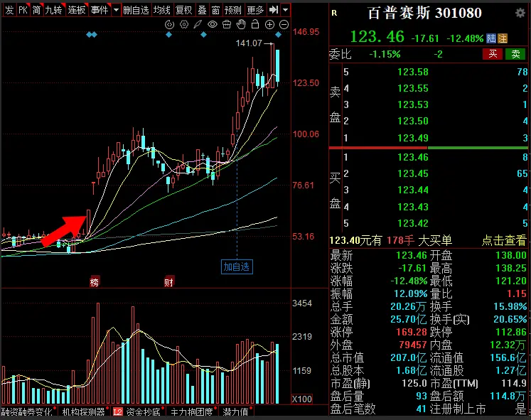Toggle the 事件 events display
The image size is (531, 420).
pyautogui.click(x=100, y=10)
